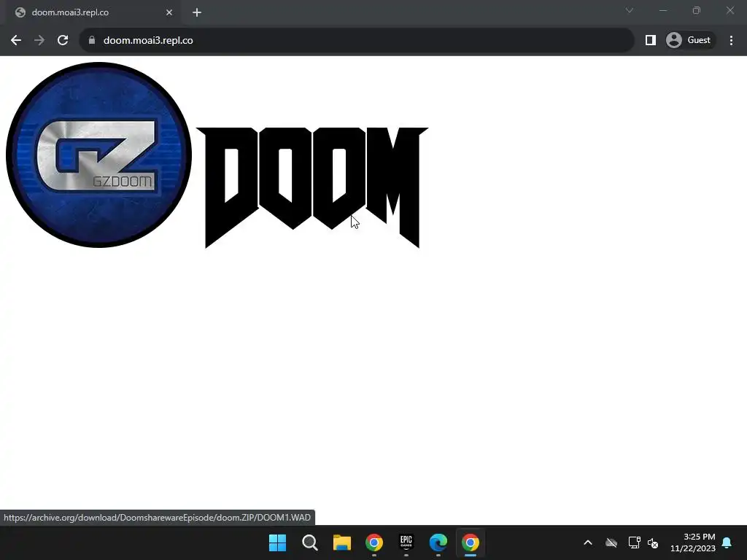Image resolution: width=747 pixels, height=560 pixels.
Task: Open network status tray icon
Action: 634,542
